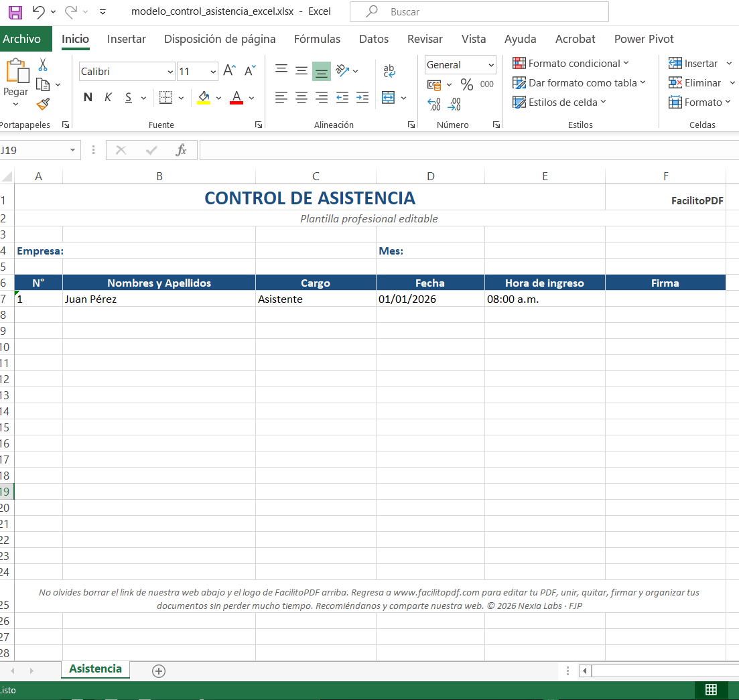Open the Paste (Pegar) clipboard icon
The height and width of the screenshot is (700, 739).
[x=17, y=70]
